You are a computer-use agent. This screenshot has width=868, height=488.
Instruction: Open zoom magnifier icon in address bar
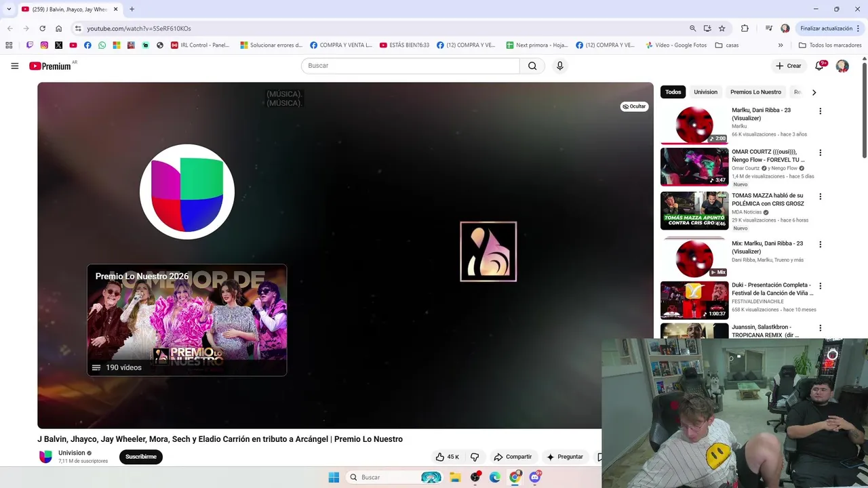(x=692, y=28)
